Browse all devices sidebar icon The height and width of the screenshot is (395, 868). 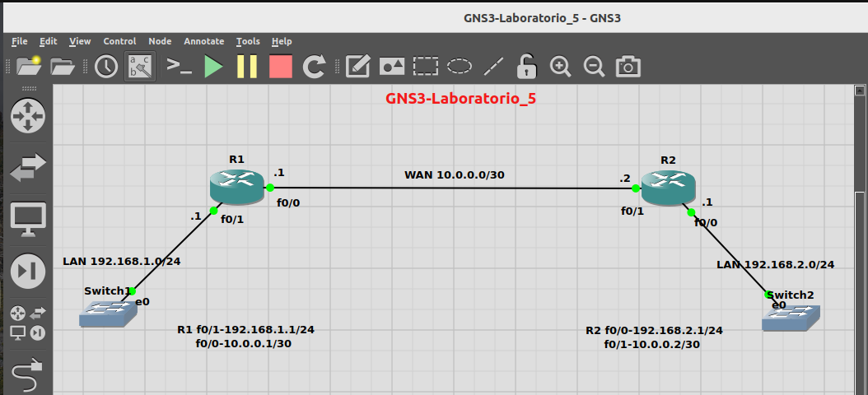[x=28, y=323]
